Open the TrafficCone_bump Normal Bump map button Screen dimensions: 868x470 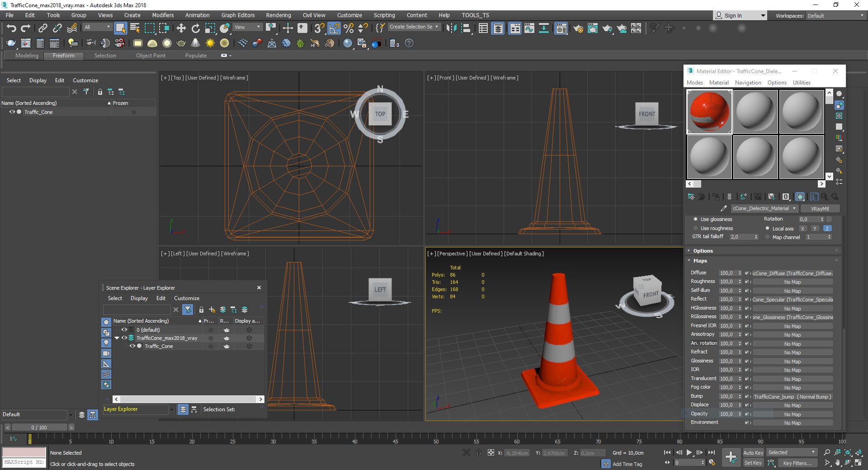793,397
